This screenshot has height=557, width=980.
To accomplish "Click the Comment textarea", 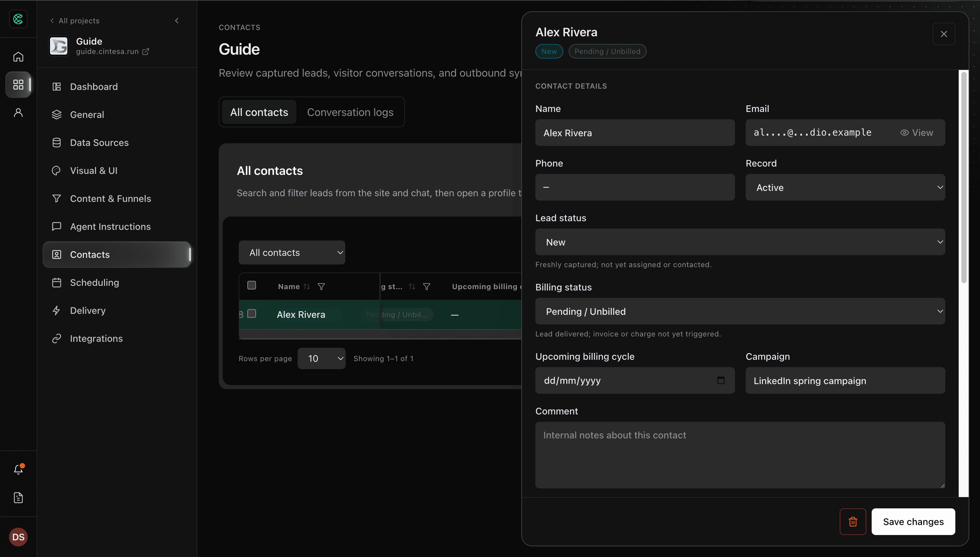I will coord(740,455).
